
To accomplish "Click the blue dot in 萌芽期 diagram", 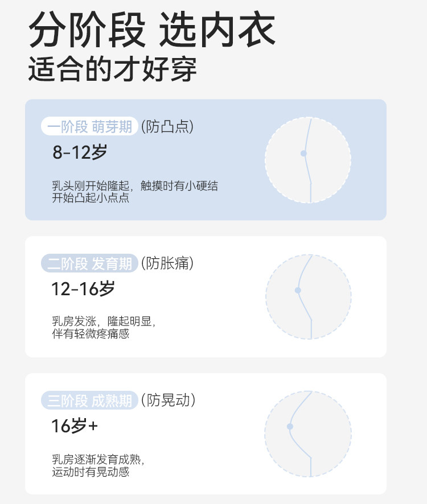I will (x=303, y=154).
